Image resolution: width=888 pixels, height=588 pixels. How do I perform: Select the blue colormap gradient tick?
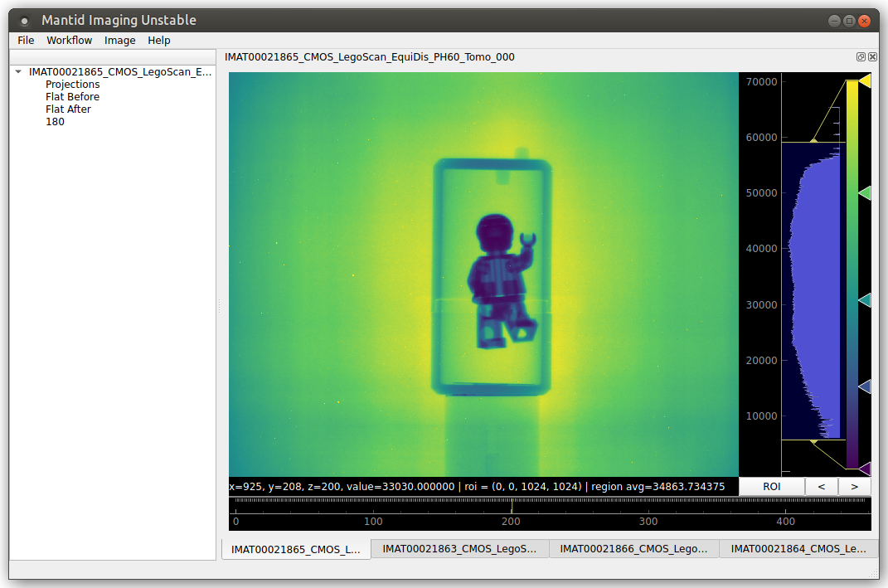click(x=865, y=387)
